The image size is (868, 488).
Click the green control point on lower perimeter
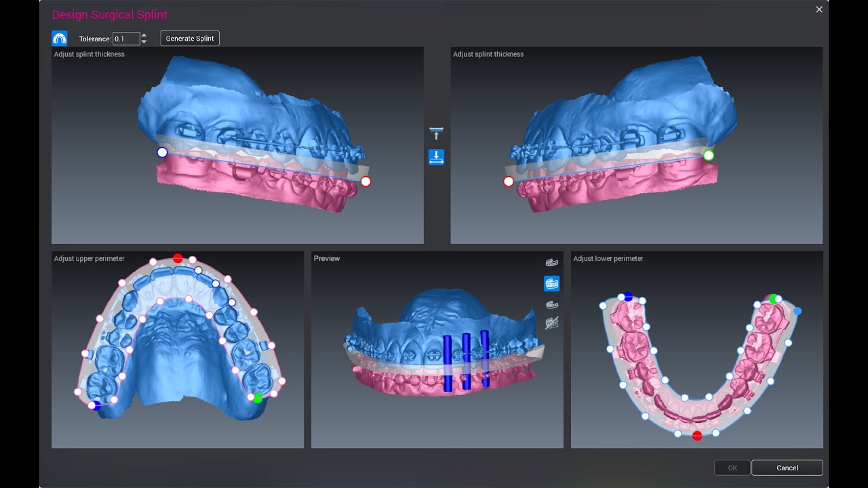(772, 298)
